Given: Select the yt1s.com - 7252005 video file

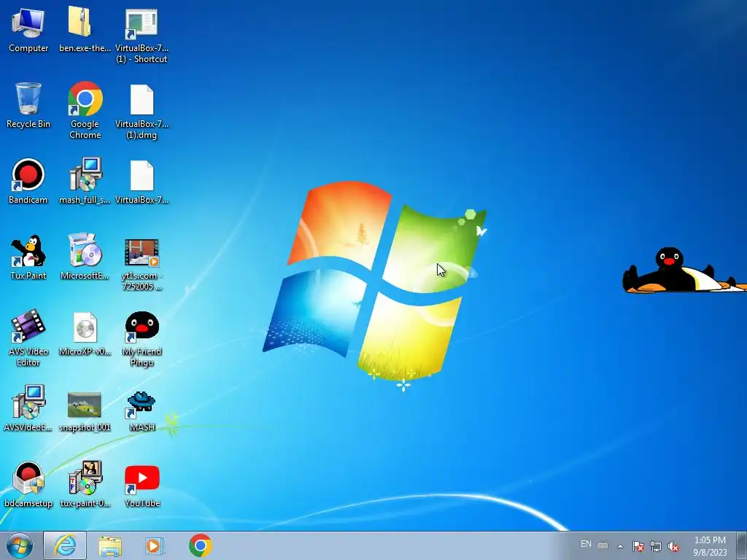Looking at the screenshot, I should [x=142, y=264].
